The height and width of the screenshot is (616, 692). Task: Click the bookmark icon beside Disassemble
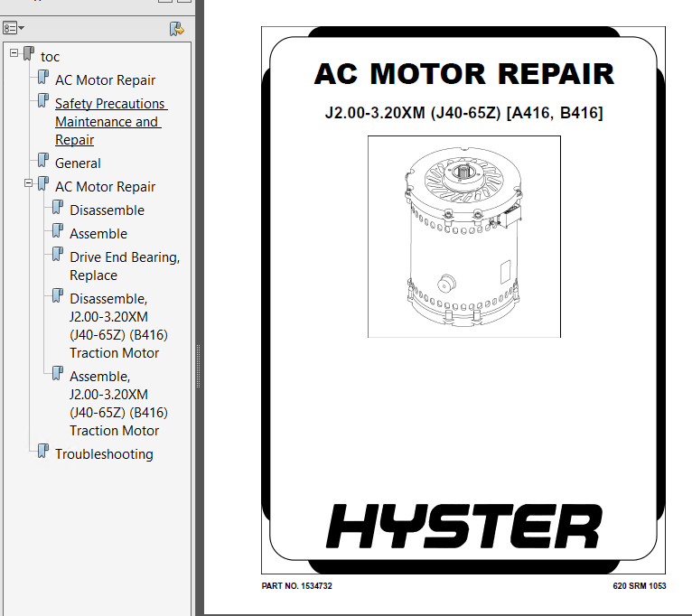(x=58, y=207)
